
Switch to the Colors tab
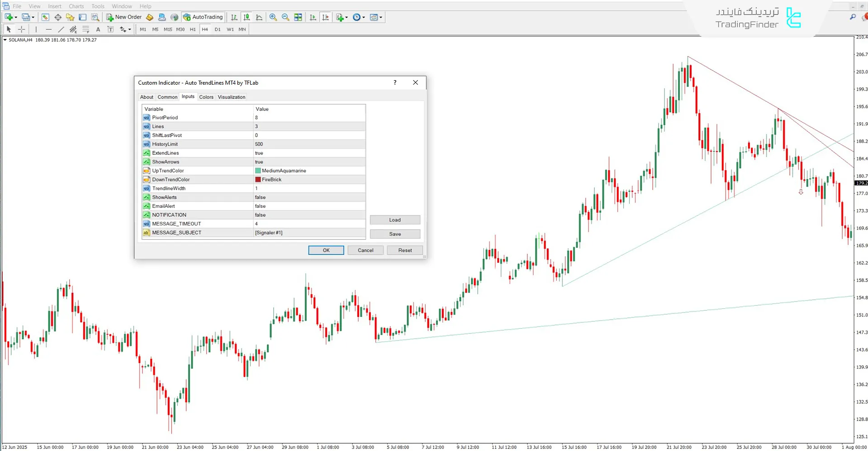pos(206,97)
